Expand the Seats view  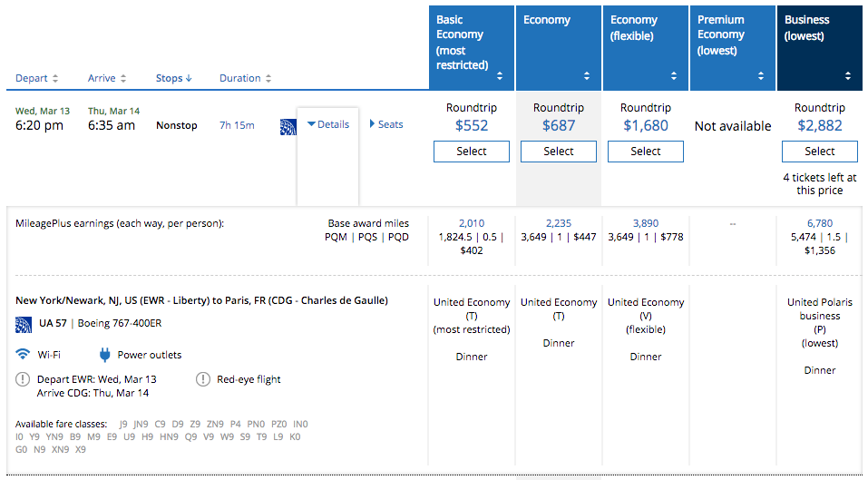point(386,125)
